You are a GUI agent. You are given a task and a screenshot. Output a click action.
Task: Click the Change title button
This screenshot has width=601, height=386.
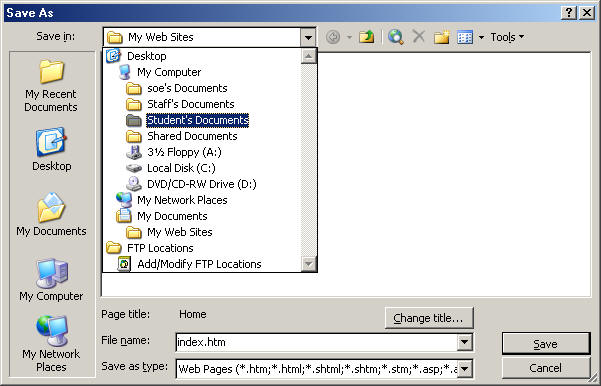[x=429, y=318]
